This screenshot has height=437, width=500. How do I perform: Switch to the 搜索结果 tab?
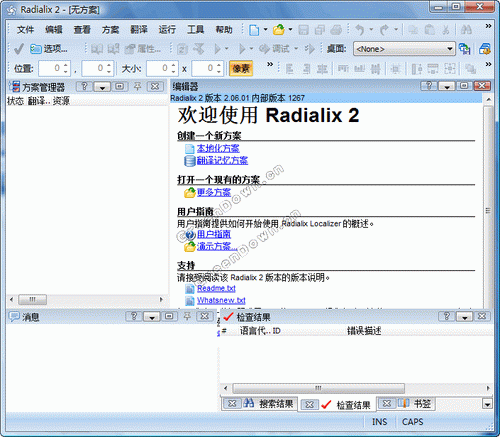coord(260,404)
